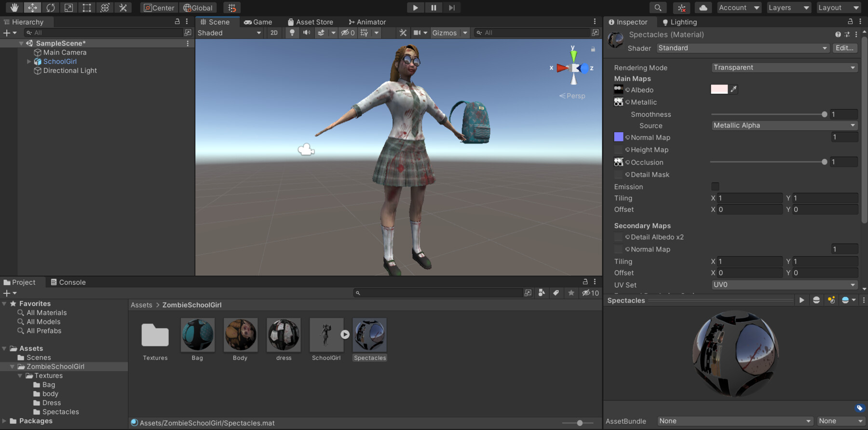Toggle scene lighting icon
This screenshot has width=868, height=430.
pyautogui.click(x=292, y=33)
